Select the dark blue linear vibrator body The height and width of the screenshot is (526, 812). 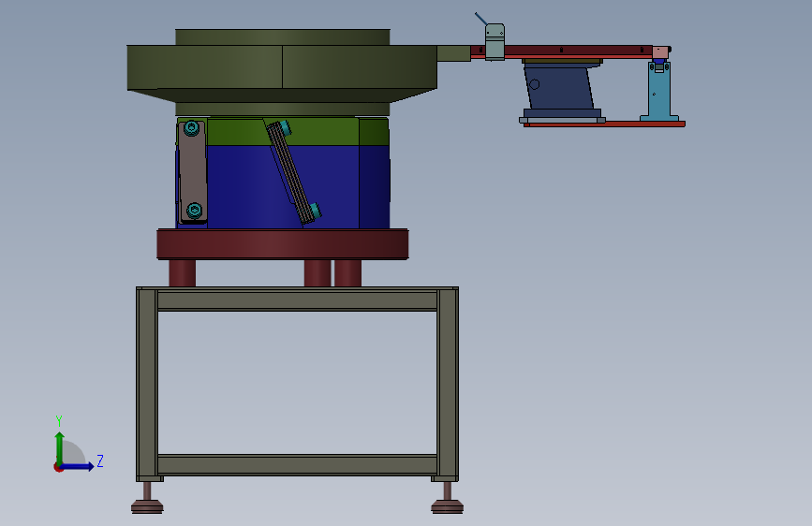pyautogui.click(x=560, y=89)
